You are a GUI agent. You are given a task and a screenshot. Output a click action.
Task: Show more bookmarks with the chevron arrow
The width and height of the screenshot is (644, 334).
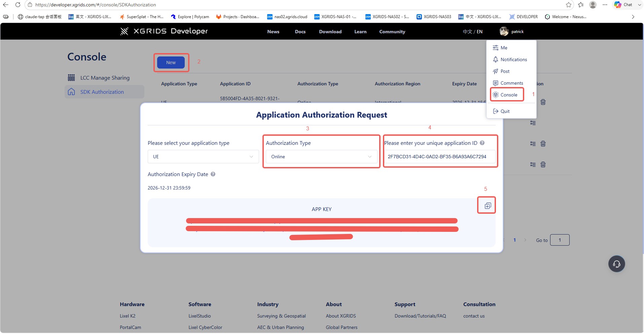tap(633, 17)
